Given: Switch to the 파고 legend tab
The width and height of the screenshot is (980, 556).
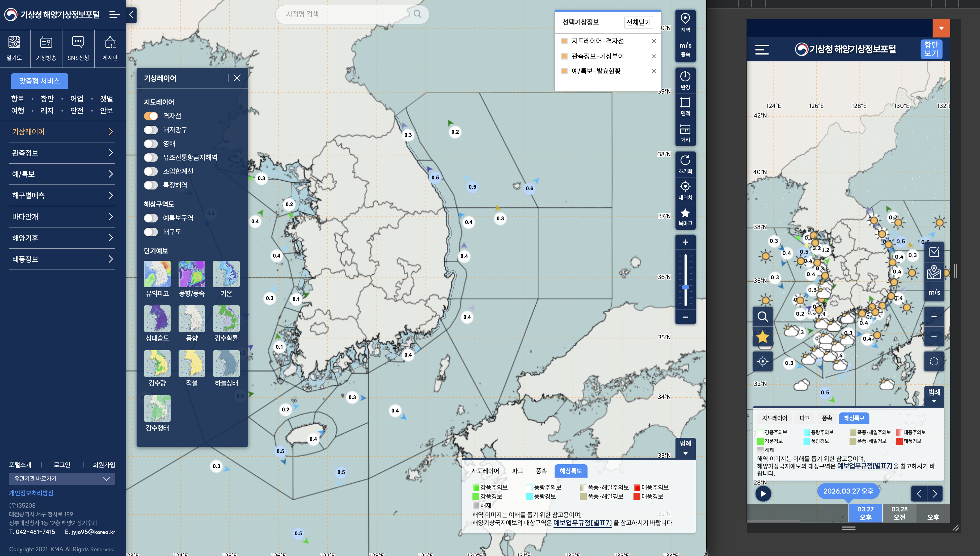Looking at the screenshot, I should point(517,471).
